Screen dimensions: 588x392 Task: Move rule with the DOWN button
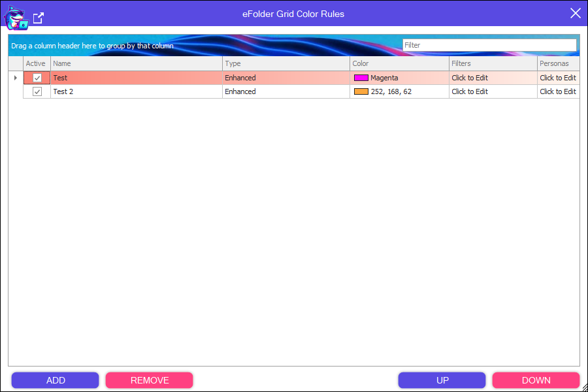pos(536,380)
